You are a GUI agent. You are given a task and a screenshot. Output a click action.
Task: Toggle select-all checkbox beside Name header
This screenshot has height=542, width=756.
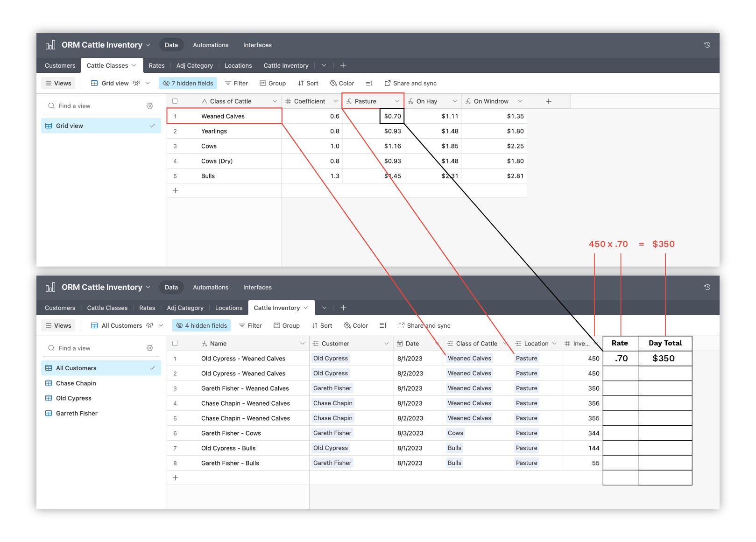point(175,344)
